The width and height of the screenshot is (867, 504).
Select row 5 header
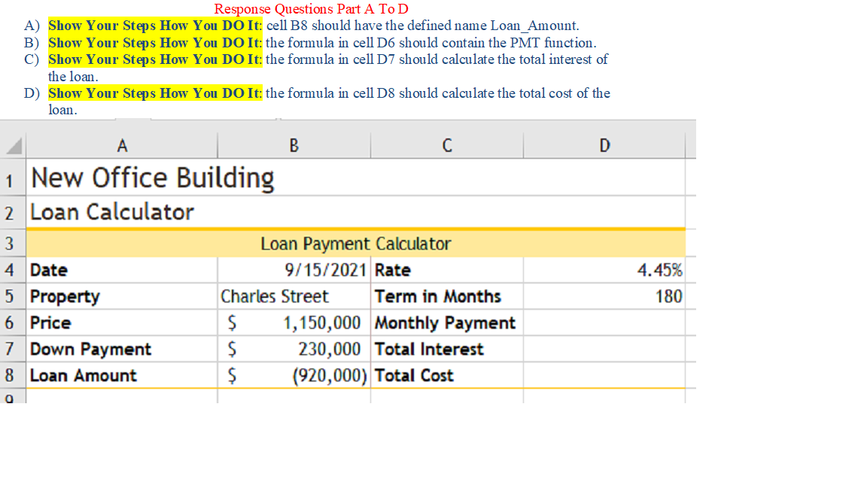tap(13, 296)
